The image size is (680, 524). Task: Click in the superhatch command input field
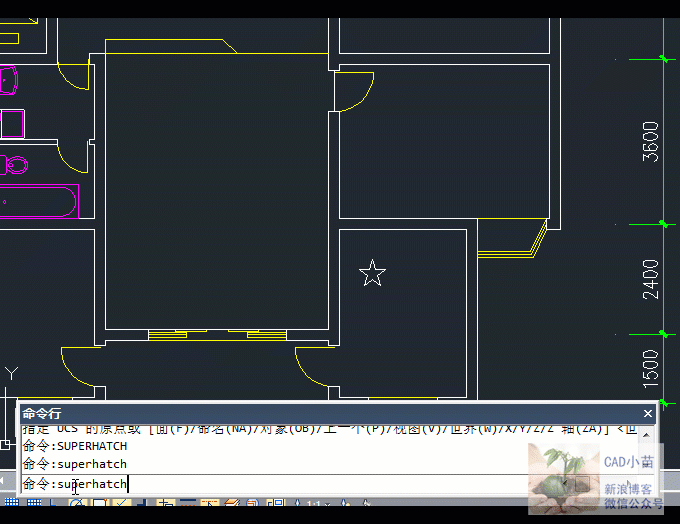point(300,484)
